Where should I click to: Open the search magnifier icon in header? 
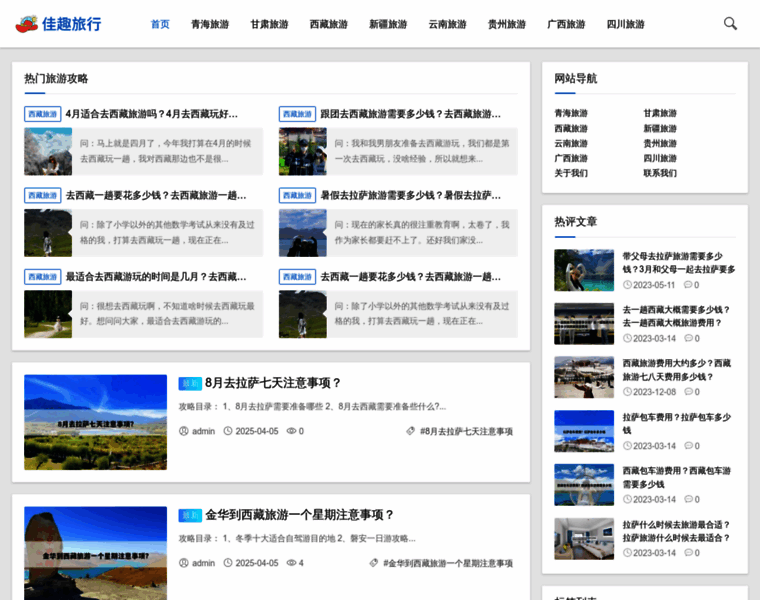coord(730,23)
